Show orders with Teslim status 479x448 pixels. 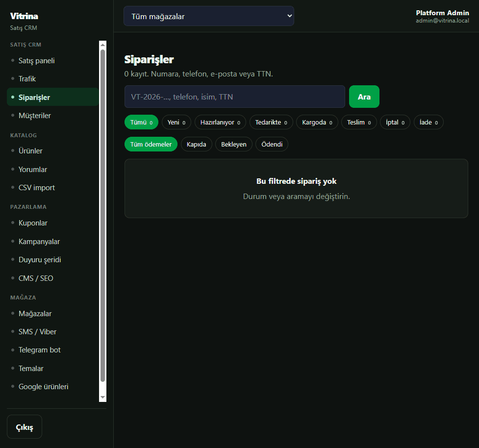point(359,123)
